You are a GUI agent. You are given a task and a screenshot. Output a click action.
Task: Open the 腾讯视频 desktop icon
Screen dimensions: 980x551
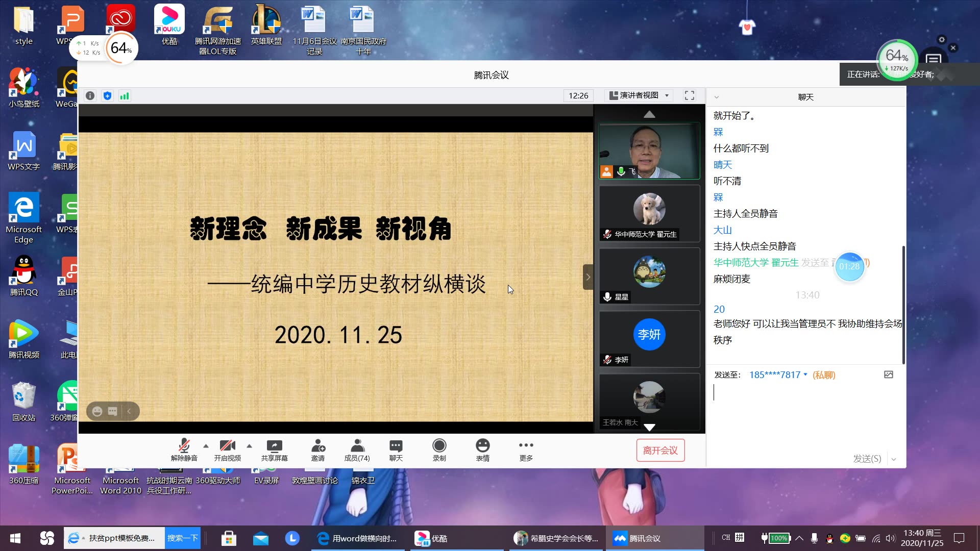(23, 338)
